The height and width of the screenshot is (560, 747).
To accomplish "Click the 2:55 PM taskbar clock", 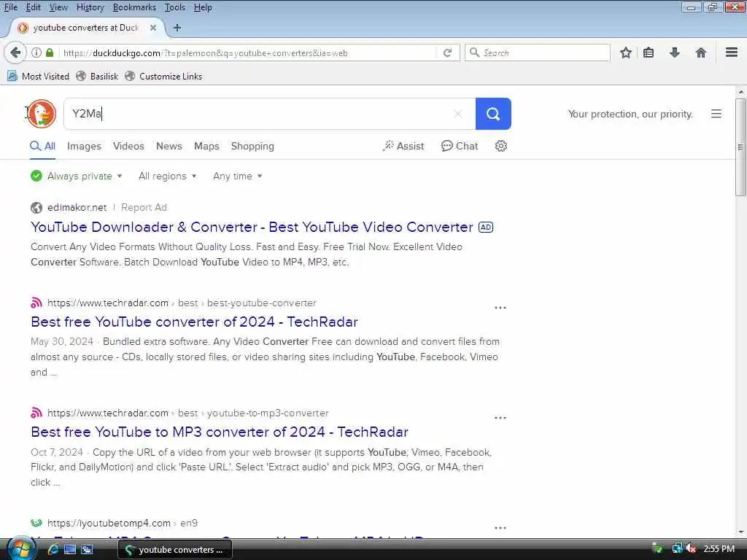I will pos(719,549).
